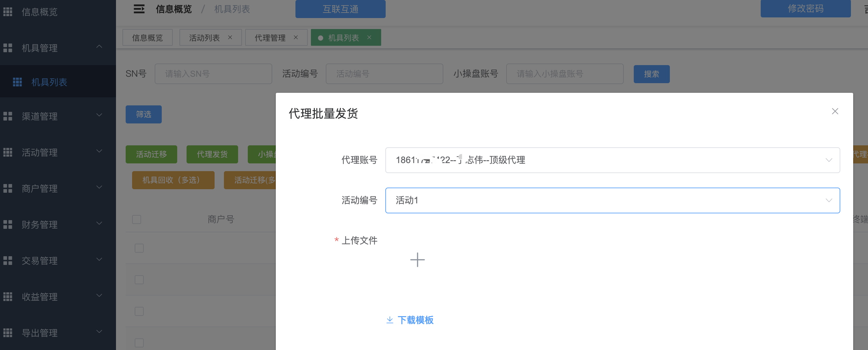Click the download arrow icon beside 下载模板

(x=390, y=320)
